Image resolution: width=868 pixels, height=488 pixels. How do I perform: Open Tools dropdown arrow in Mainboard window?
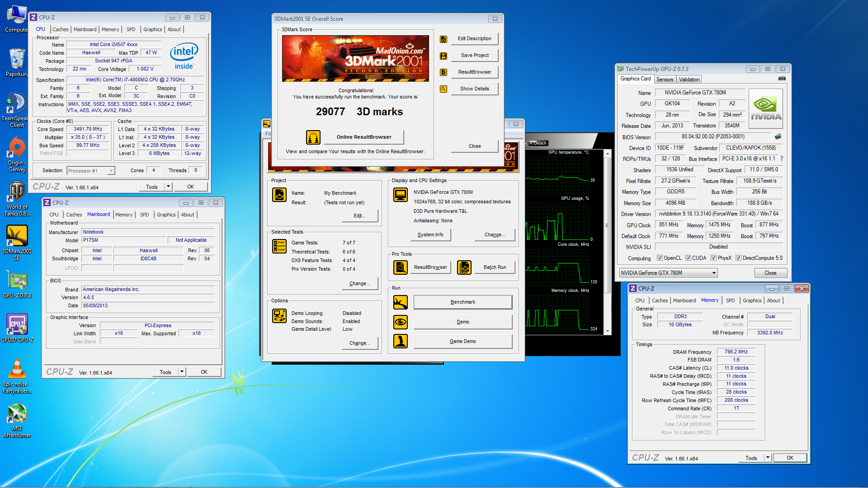coord(182,372)
